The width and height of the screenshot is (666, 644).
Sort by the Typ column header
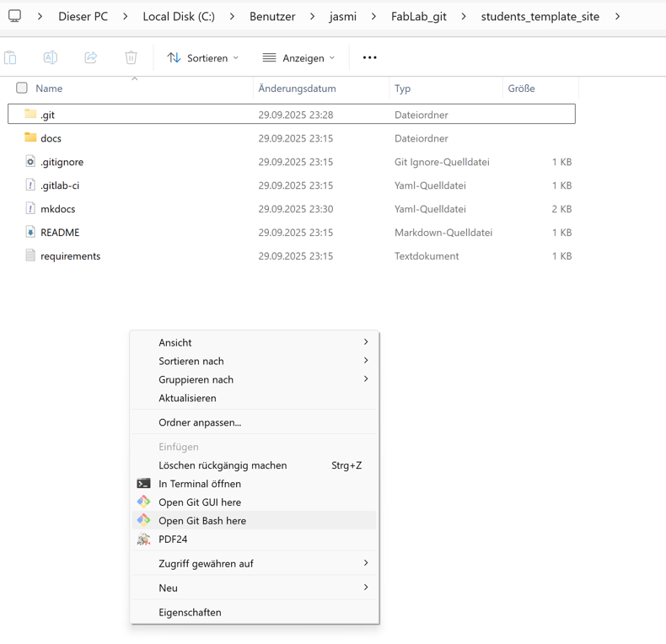(402, 89)
